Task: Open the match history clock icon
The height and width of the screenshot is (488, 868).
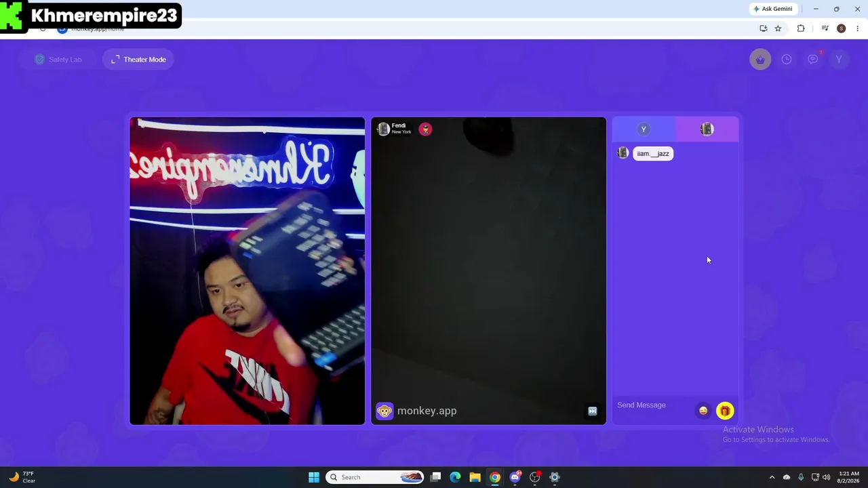Action: [787, 60]
